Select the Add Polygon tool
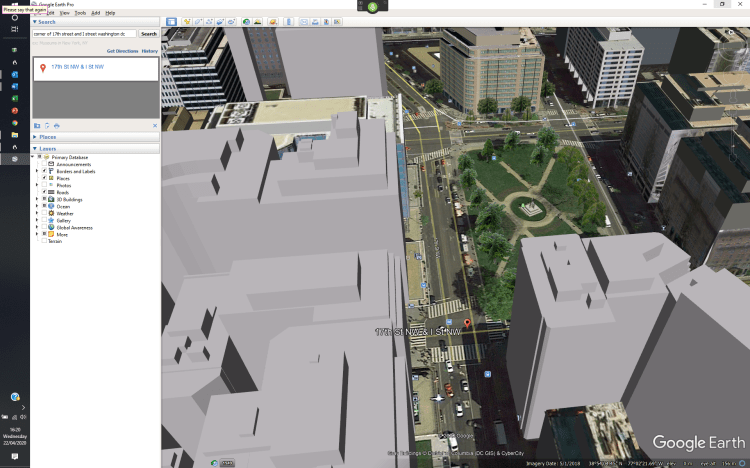 point(197,21)
